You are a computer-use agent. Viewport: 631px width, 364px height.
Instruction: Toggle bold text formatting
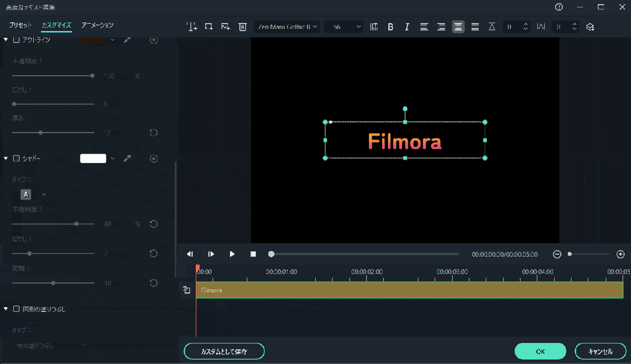click(390, 27)
